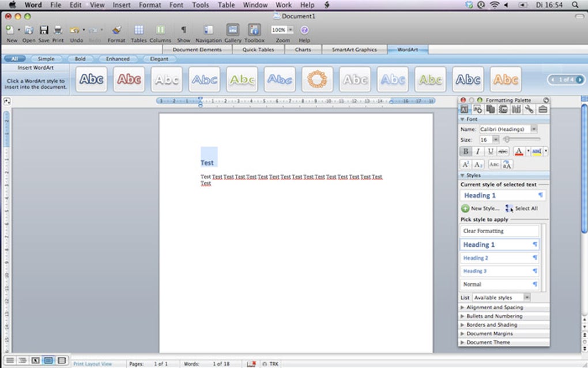This screenshot has width=588, height=368.
Task: Open the Tables toolbar icon
Action: point(139,30)
